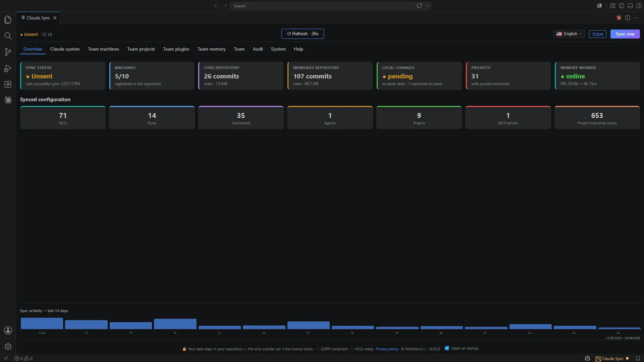The image size is (644, 362).
Task: Open the chat icon beside the search bar
Action: (x=419, y=6)
